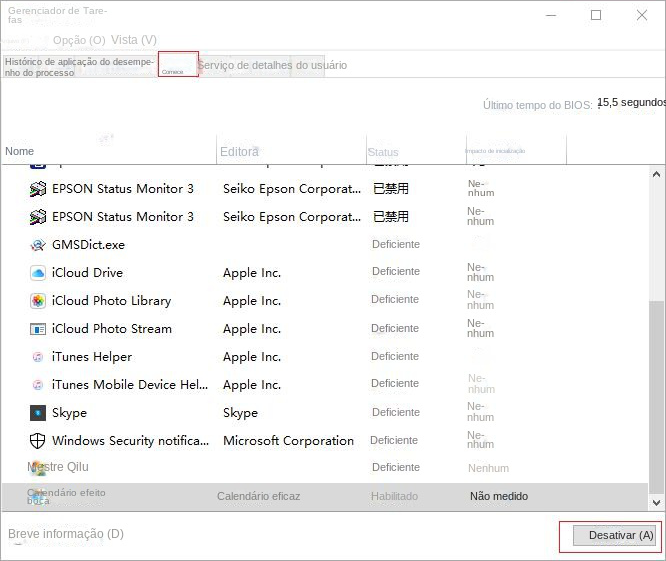666x561 pixels.
Task: Switch to the Começo startup tab
Action: (x=178, y=64)
